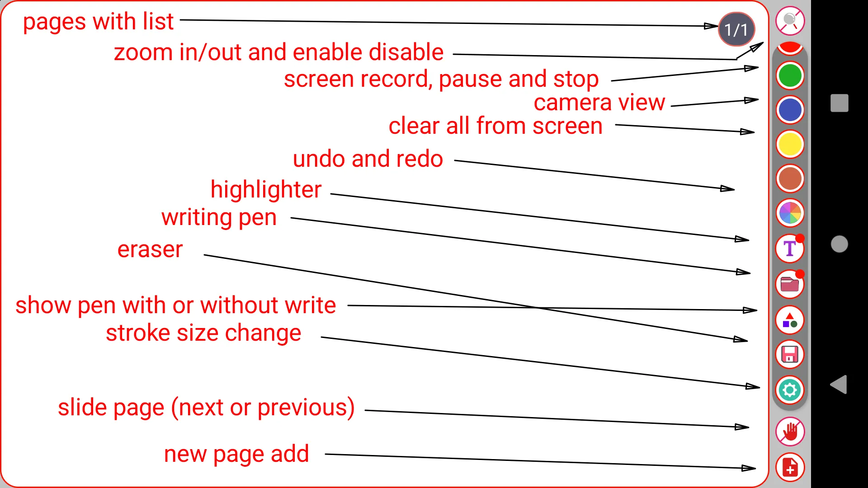Image resolution: width=868 pixels, height=488 pixels.
Task: Save the current whiteboard
Action: point(789,354)
